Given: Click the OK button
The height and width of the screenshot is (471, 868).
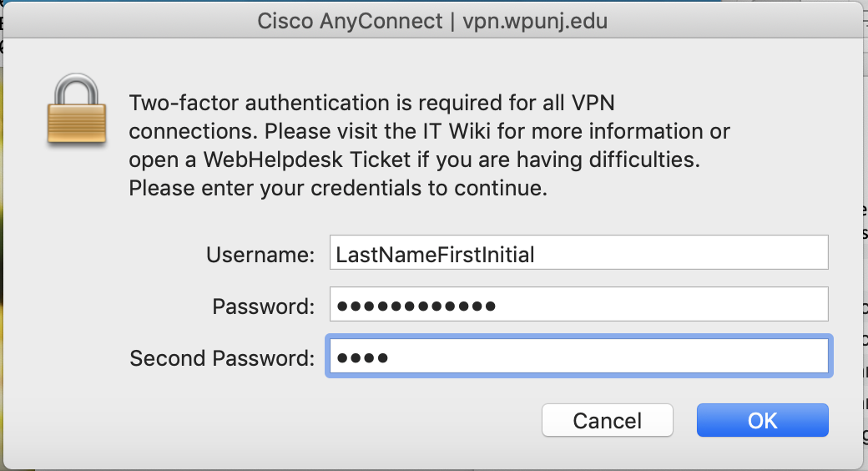Looking at the screenshot, I should coord(762,420).
